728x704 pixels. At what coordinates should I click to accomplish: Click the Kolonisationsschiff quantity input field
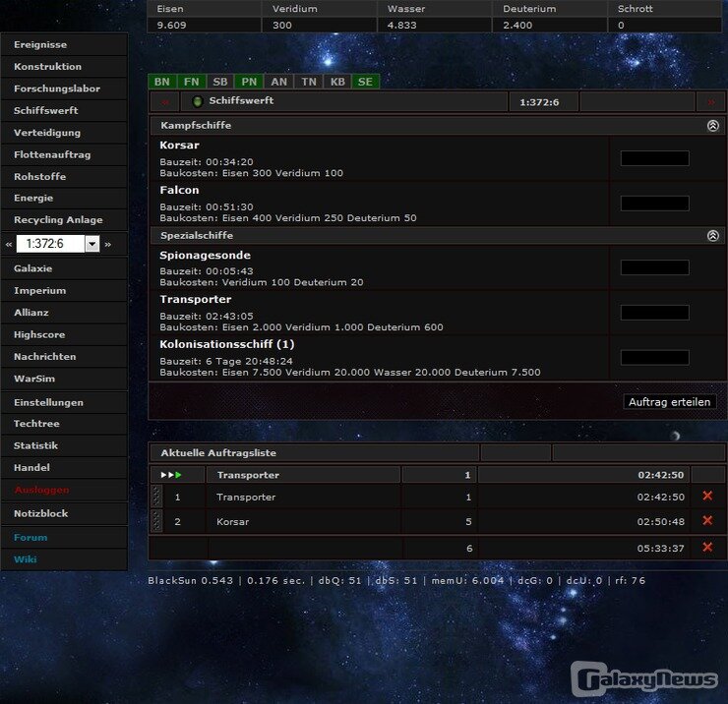654,357
